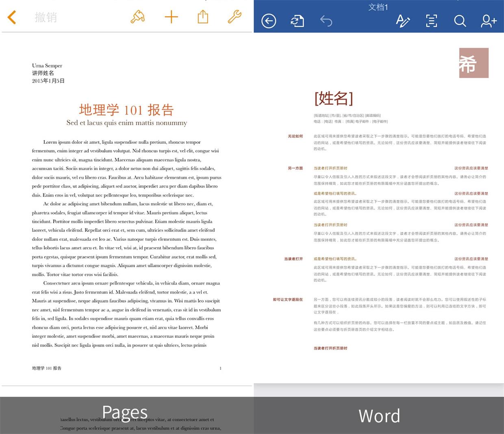This screenshot has width=504, height=434.
Task: Tap the 文档1 title to rename document
Action: tap(378, 7)
